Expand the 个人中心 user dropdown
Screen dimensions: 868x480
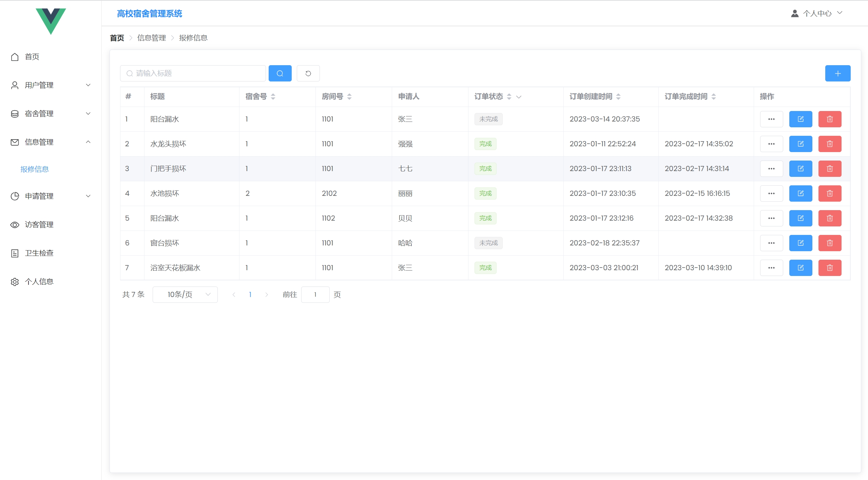coord(817,13)
